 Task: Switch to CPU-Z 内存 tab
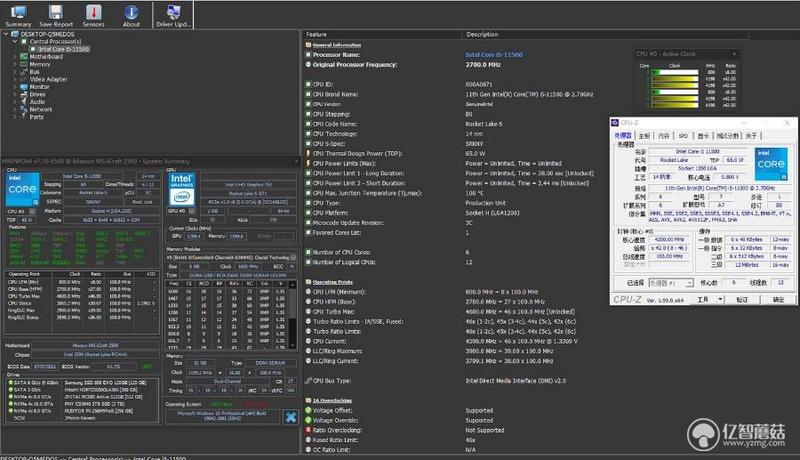663,136
